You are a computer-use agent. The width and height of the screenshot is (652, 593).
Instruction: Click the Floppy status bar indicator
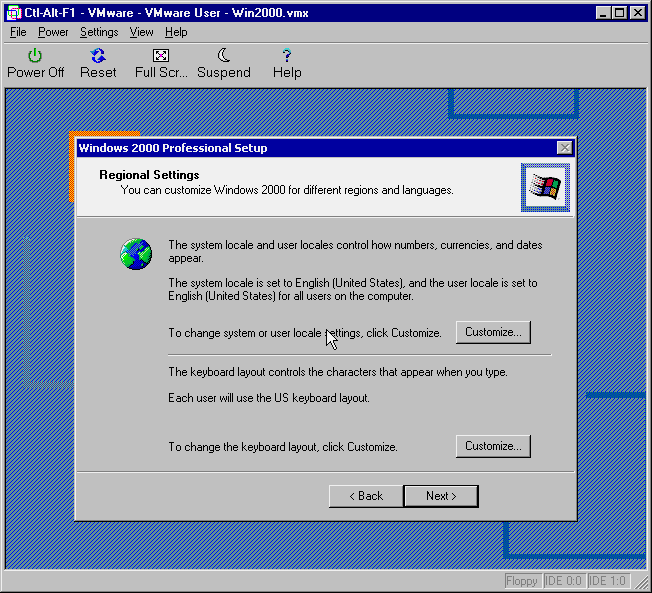(x=521, y=581)
